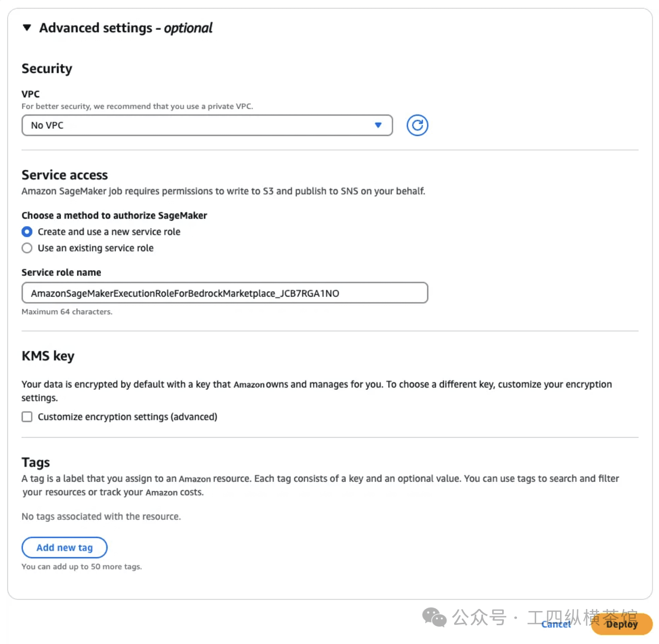Enable the Customize encryption settings checkbox
The height and width of the screenshot is (644, 659).
coord(27,417)
